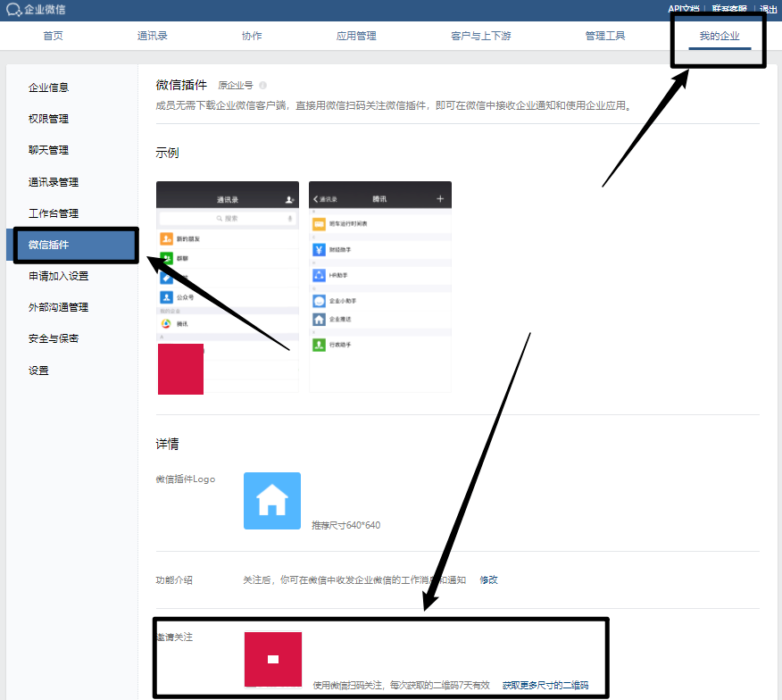The width and height of the screenshot is (782, 700).
Task: Click the 原企业号 label
Action: pos(236,86)
